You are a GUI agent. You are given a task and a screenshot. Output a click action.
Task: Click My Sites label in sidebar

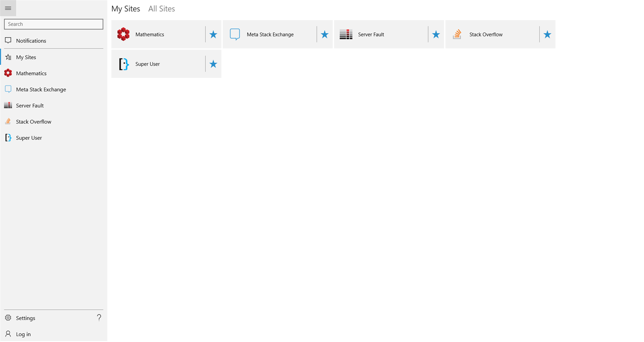point(26,57)
